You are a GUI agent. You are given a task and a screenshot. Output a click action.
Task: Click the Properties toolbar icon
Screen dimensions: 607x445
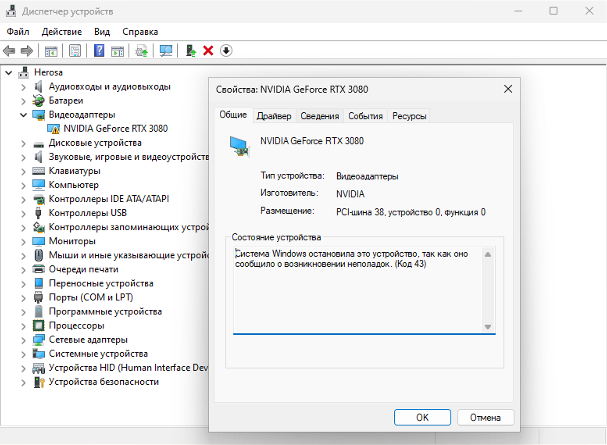pyautogui.click(x=75, y=51)
